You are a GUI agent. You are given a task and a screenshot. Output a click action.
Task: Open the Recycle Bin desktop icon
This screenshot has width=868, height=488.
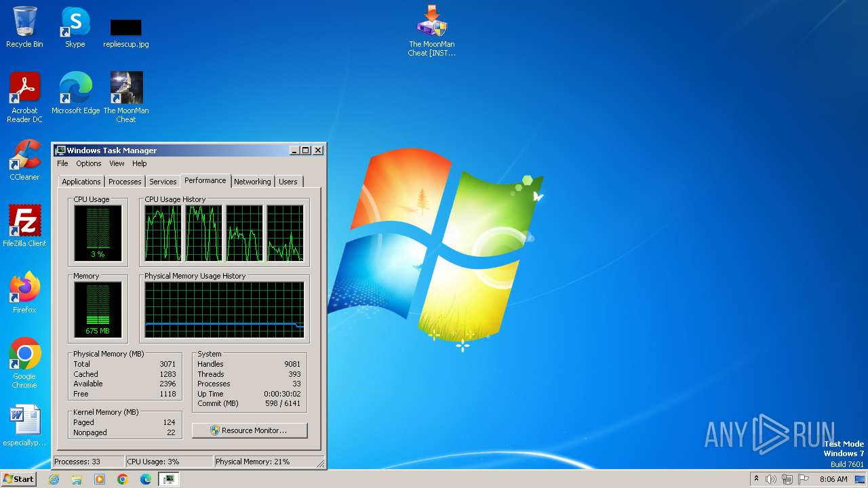coord(24,27)
